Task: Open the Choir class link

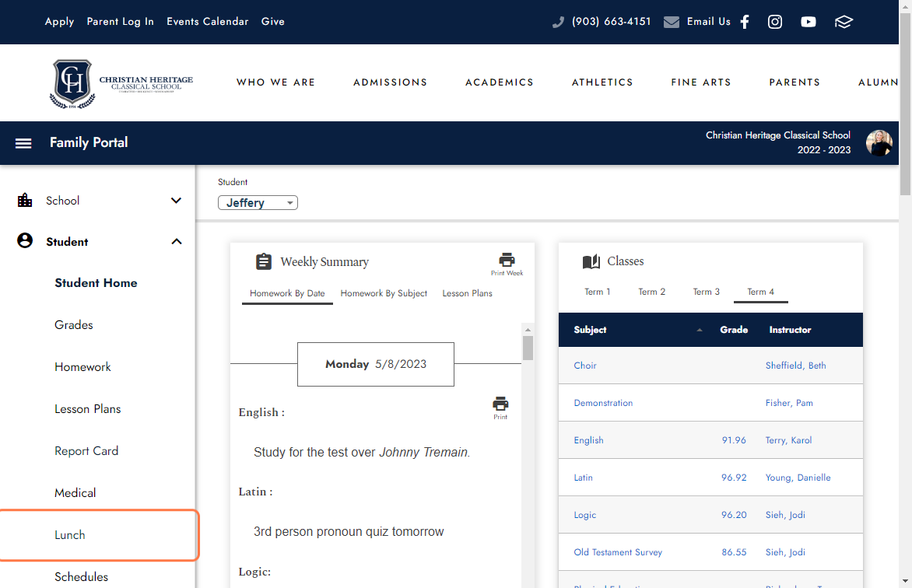Action: coord(585,366)
